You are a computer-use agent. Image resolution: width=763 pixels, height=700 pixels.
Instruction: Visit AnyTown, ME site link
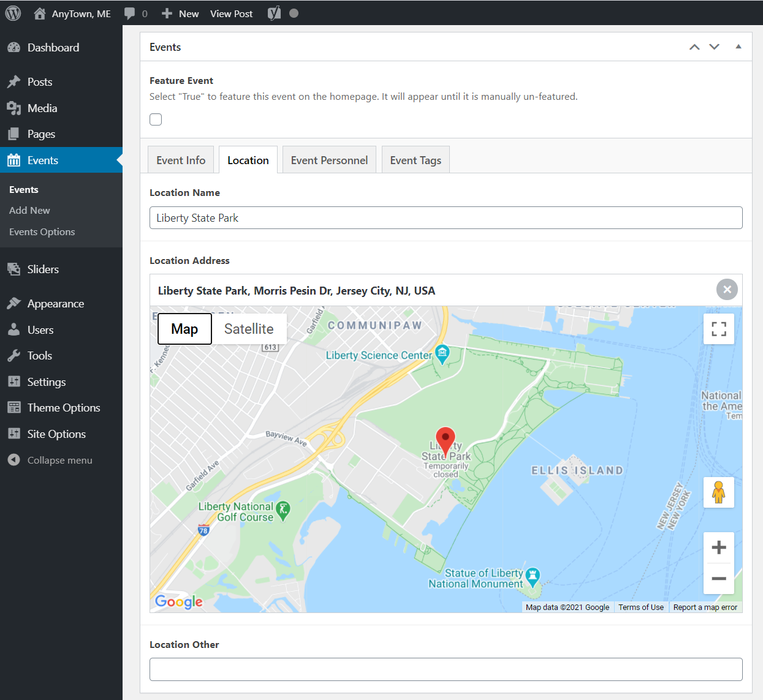tap(72, 13)
